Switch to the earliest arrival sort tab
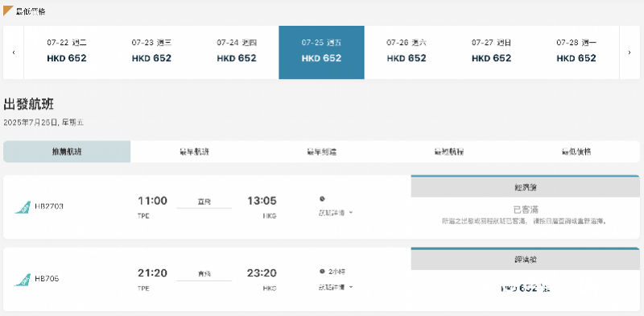The image size is (644, 316). coord(321,152)
